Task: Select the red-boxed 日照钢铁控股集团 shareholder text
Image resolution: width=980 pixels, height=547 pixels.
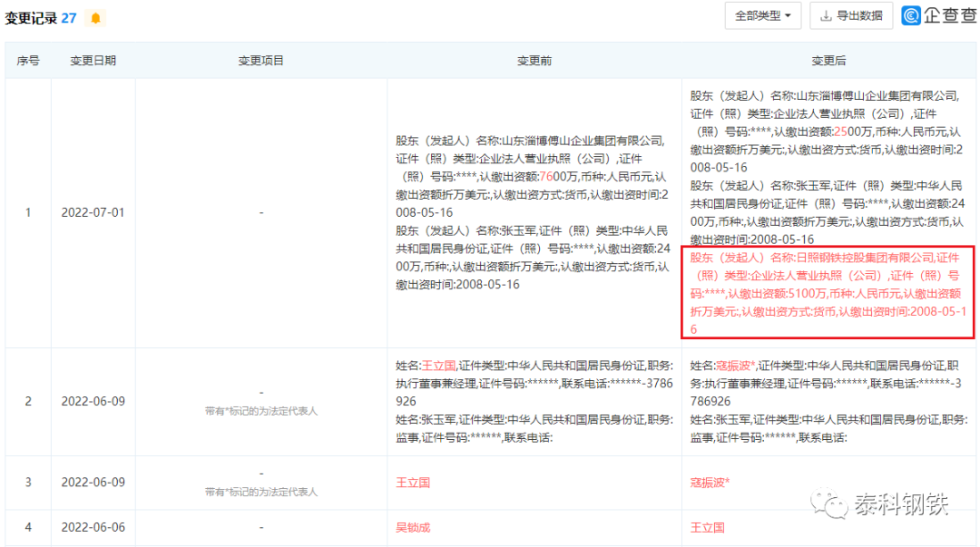Action: (x=828, y=293)
